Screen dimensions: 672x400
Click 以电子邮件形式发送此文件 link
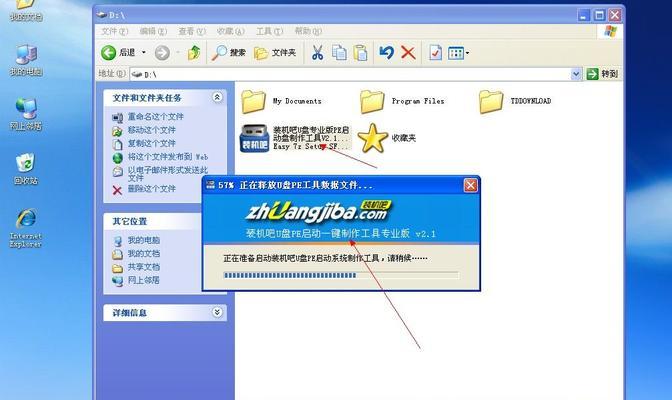coord(168,174)
